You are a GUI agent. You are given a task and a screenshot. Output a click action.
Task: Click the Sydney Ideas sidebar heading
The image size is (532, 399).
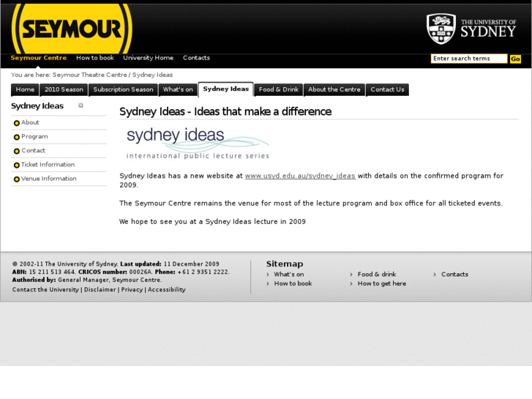pyautogui.click(x=37, y=106)
